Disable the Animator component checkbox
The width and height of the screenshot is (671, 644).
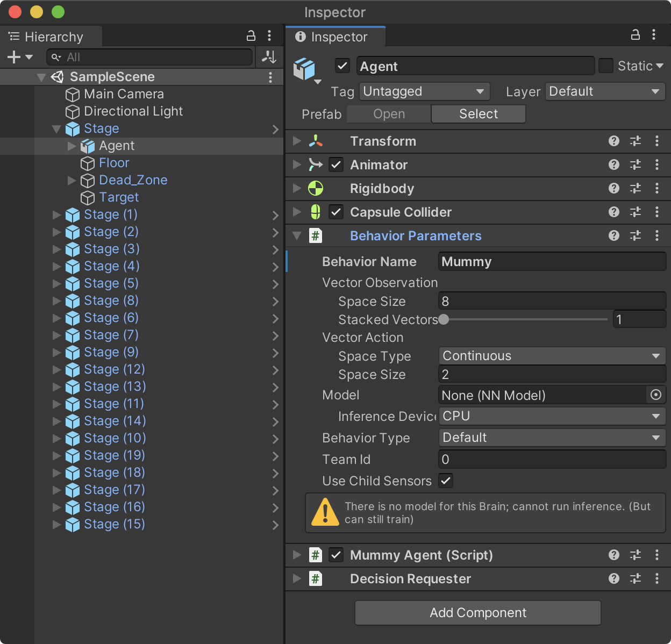(336, 164)
